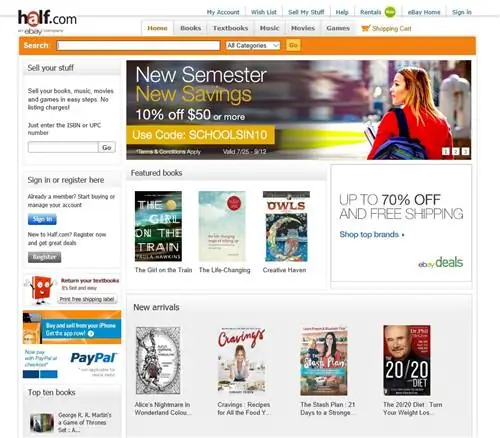Click the blue Sign in button
500x438 pixels.
click(42, 219)
